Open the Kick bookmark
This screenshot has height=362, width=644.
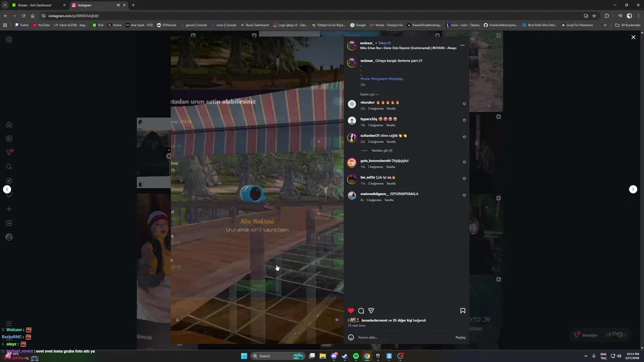pos(98,25)
